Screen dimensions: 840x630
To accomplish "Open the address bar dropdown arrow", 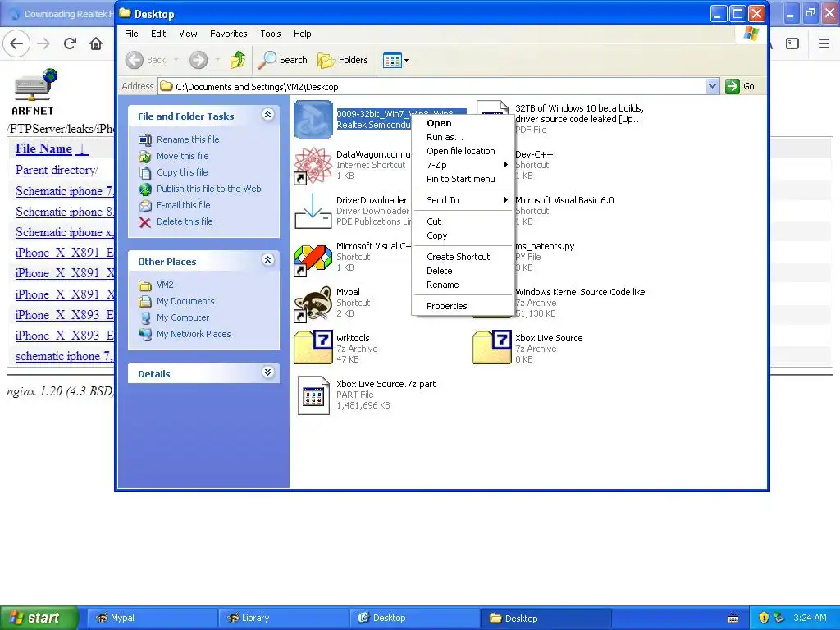I will (712, 86).
